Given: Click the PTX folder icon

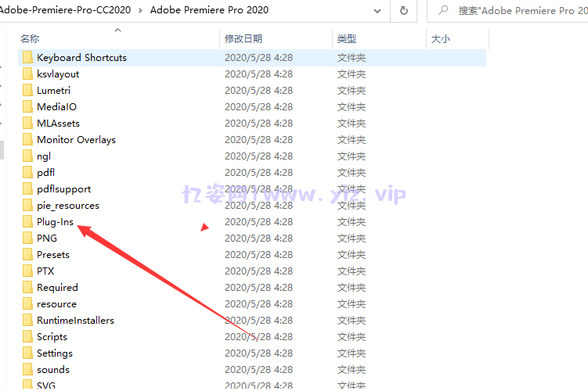Looking at the screenshot, I should [27, 271].
